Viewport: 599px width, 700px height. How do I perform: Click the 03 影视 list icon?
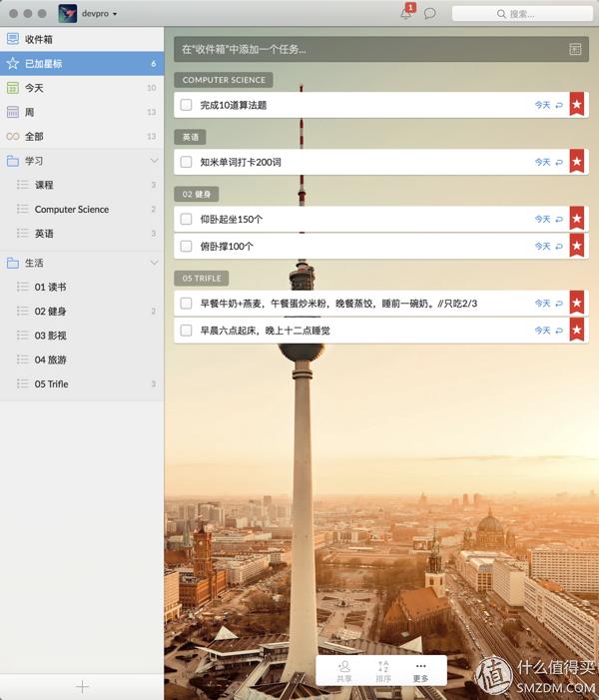[x=23, y=335]
